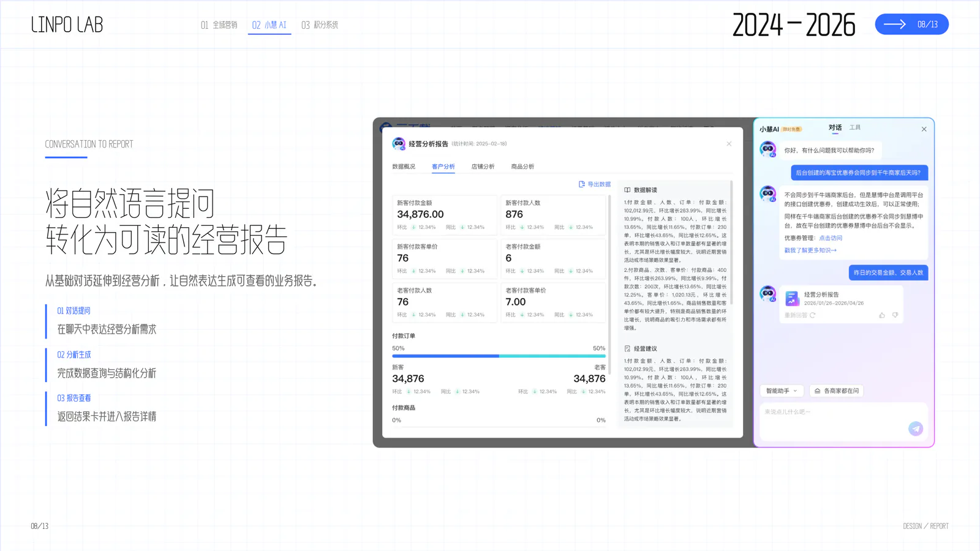Screen dimensions: 980x551
Task: Click the 点击访问 link
Action: coord(831,238)
